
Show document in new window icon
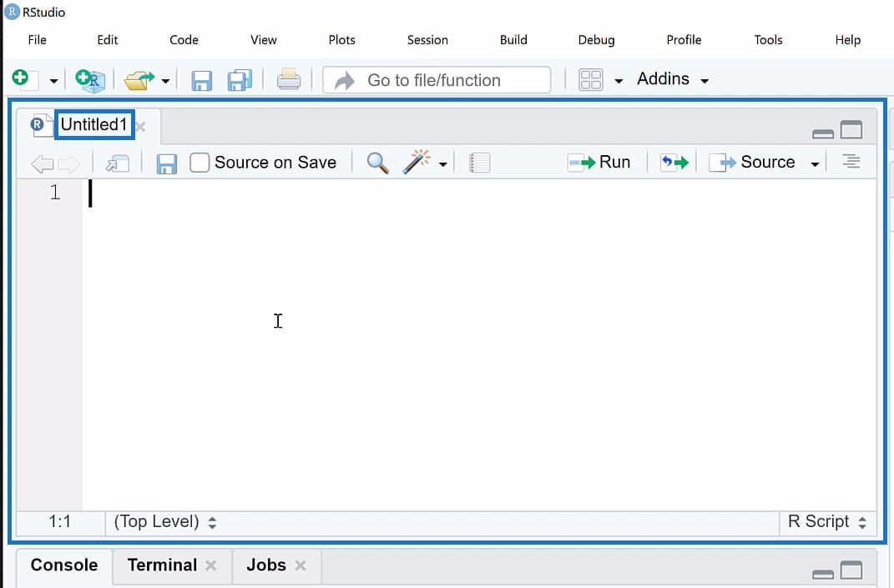pos(118,163)
